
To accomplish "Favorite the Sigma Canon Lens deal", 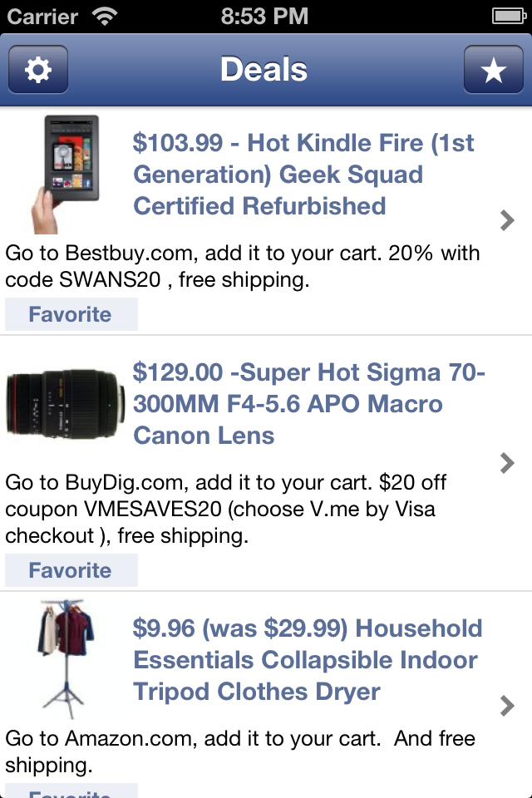I will pos(71,570).
